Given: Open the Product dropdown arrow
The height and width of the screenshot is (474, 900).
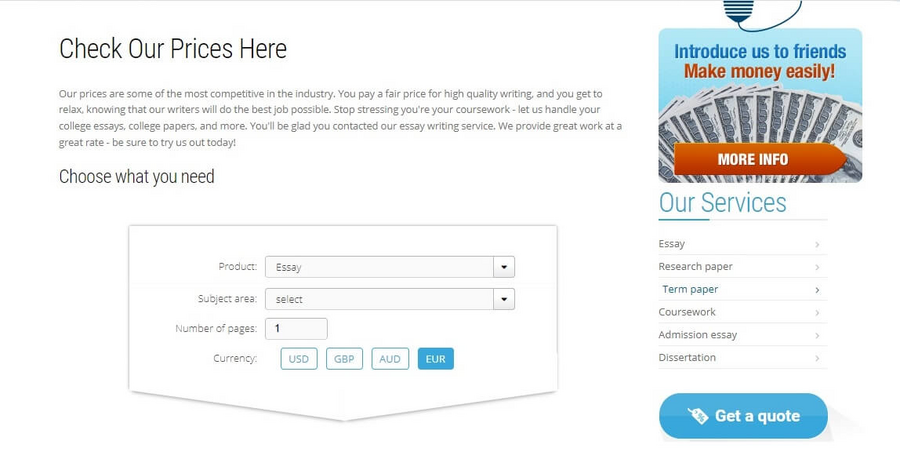Looking at the screenshot, I should point(504,267).
